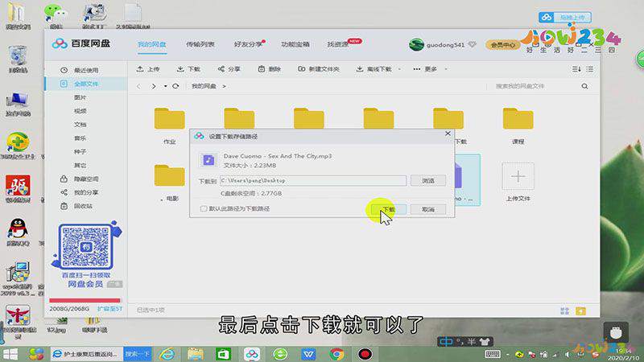The width and height of the screenshot is (644, 362).
Task: Click the QR code promotion image
Action: (x=86, y=247)
